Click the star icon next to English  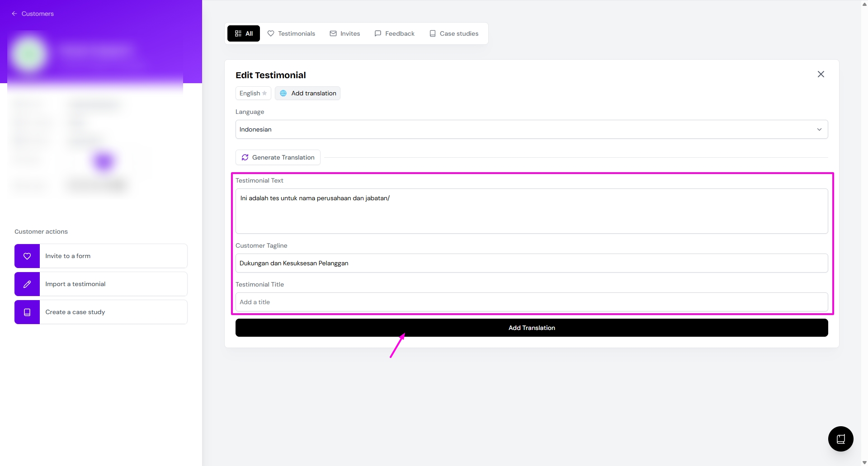(264, 93)
